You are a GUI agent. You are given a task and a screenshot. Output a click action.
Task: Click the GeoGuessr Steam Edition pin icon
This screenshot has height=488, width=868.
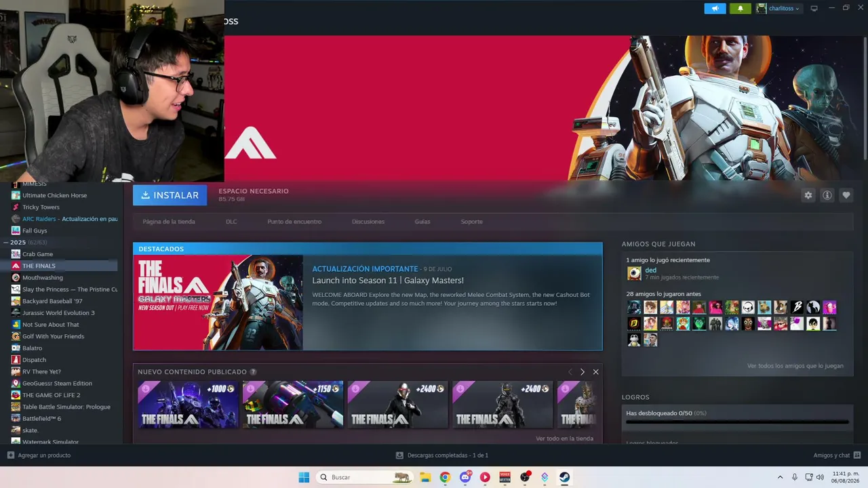(x=16, y=383)
